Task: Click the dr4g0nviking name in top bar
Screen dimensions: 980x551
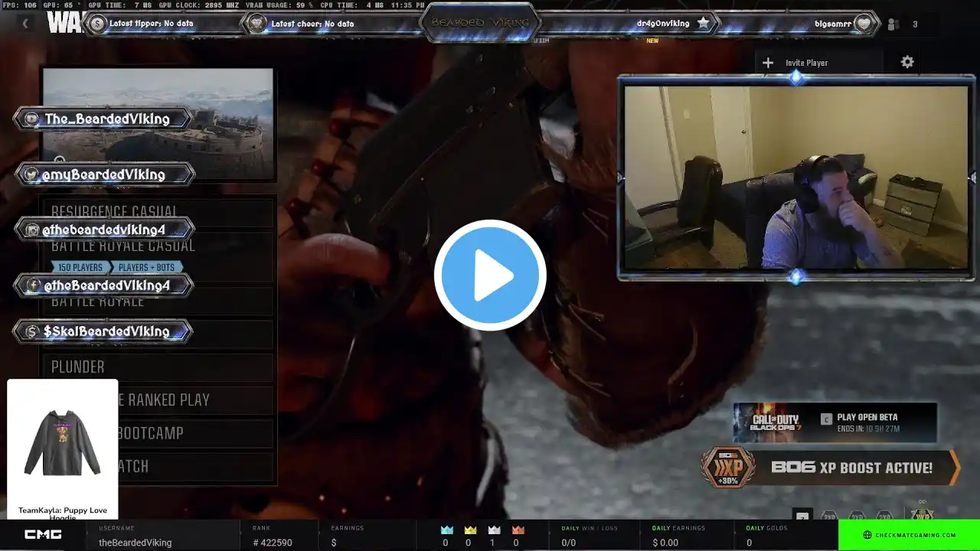Action: [x=663, y=24]
